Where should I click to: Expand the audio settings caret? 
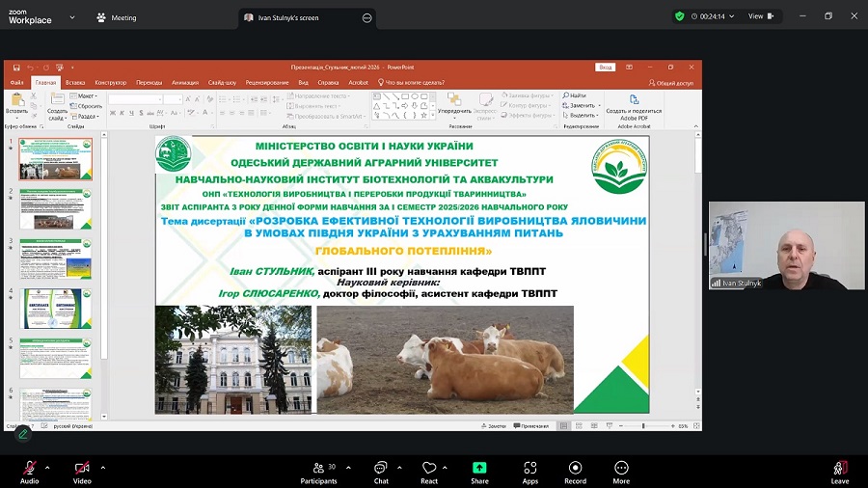[50, 467]
